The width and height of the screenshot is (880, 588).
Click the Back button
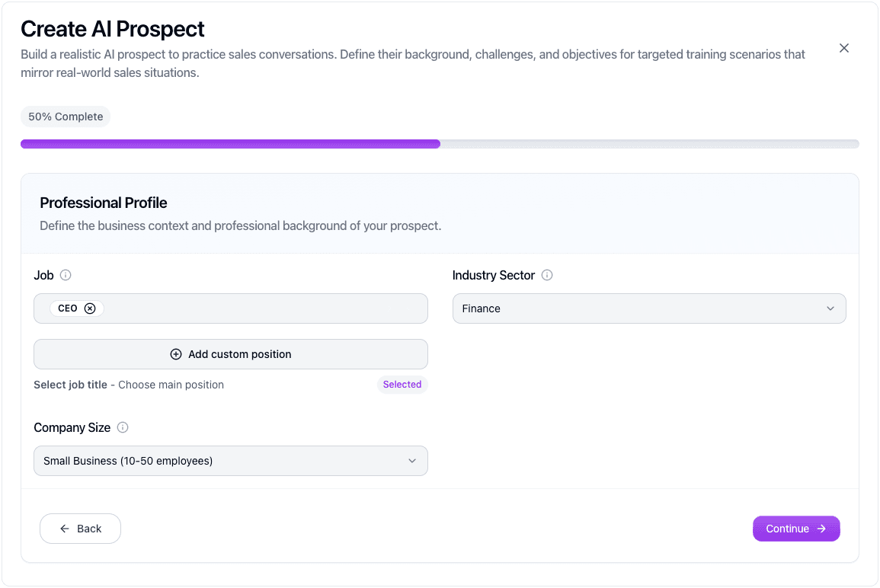(x=80, y=528)
